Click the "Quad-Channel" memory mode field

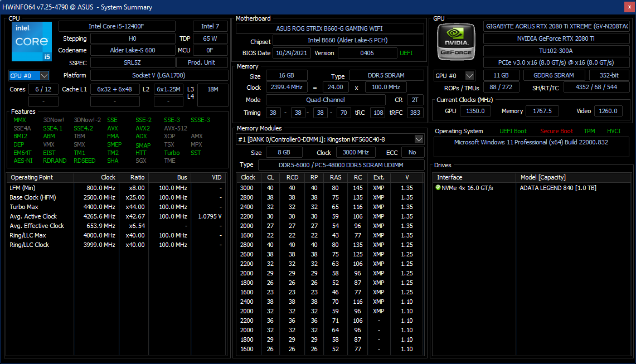(326, 100)
